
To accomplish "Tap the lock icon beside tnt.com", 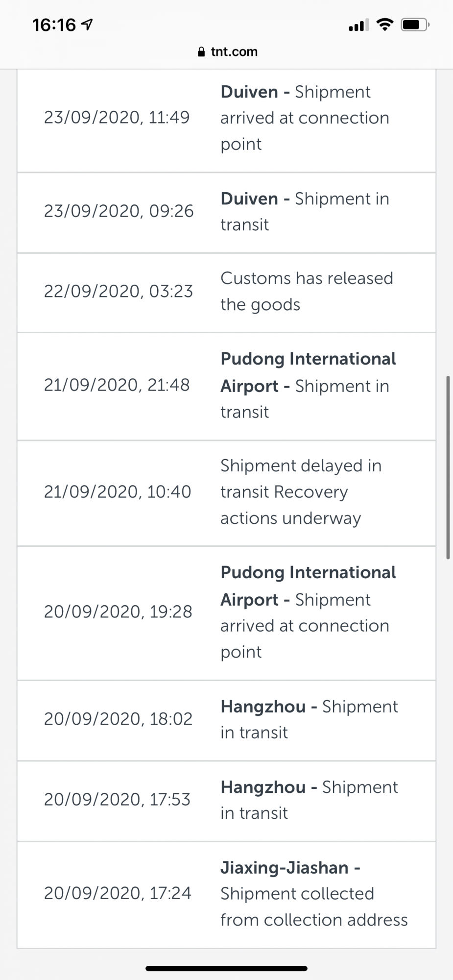I will tap(201, 52).
